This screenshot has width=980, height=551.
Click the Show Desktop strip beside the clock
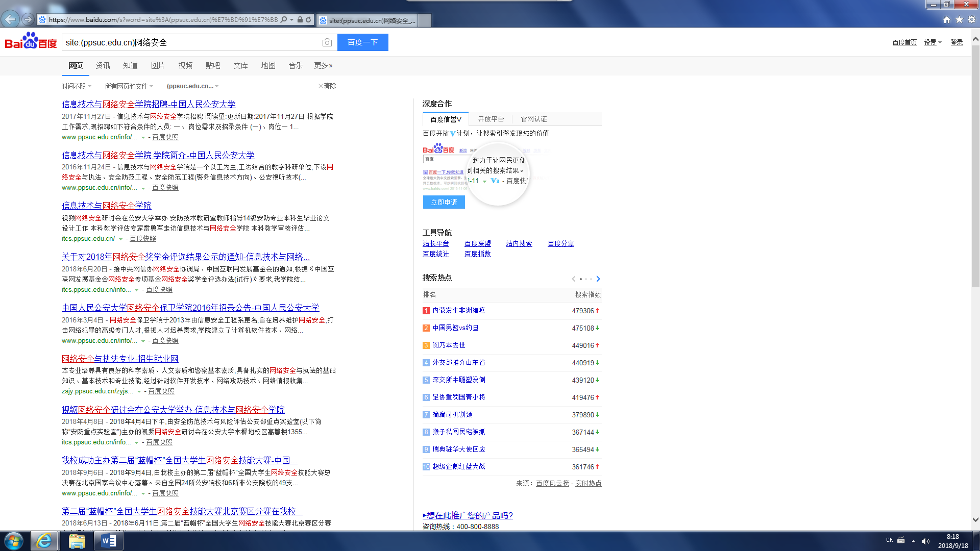(976, 541)
